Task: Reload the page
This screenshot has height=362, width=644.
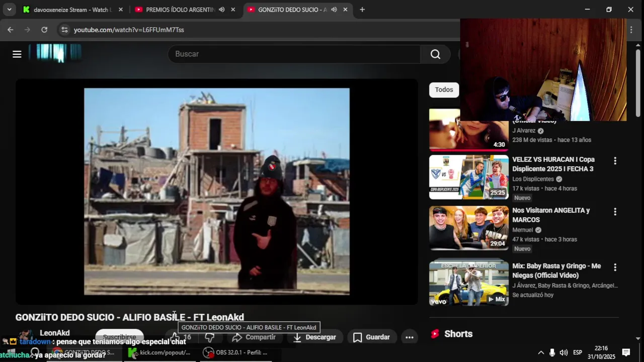Action: (44, 30)
